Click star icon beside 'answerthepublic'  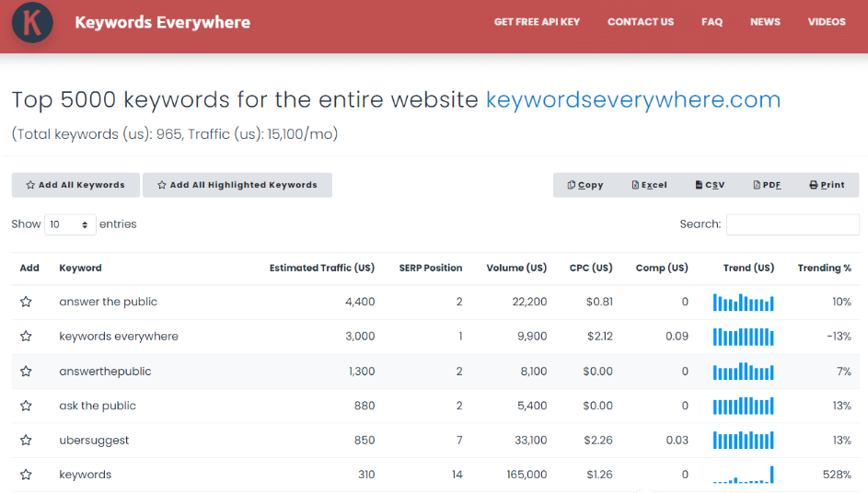[26, 372]
